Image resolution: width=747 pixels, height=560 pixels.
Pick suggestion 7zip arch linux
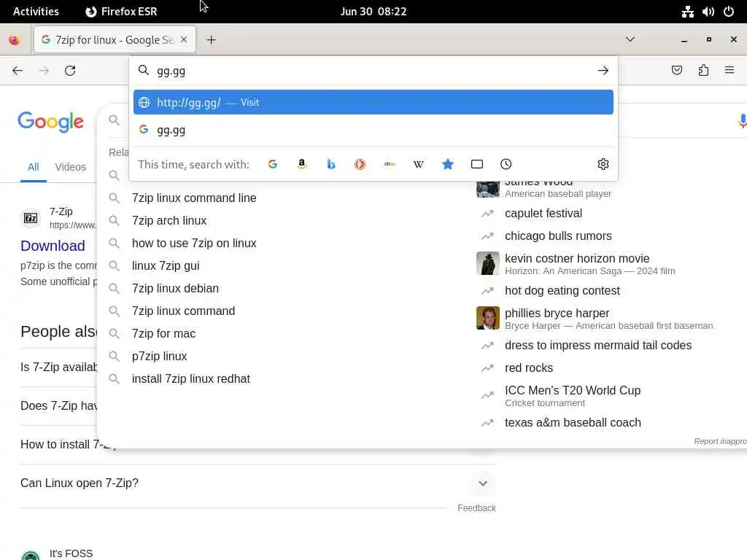pos(169,221)
